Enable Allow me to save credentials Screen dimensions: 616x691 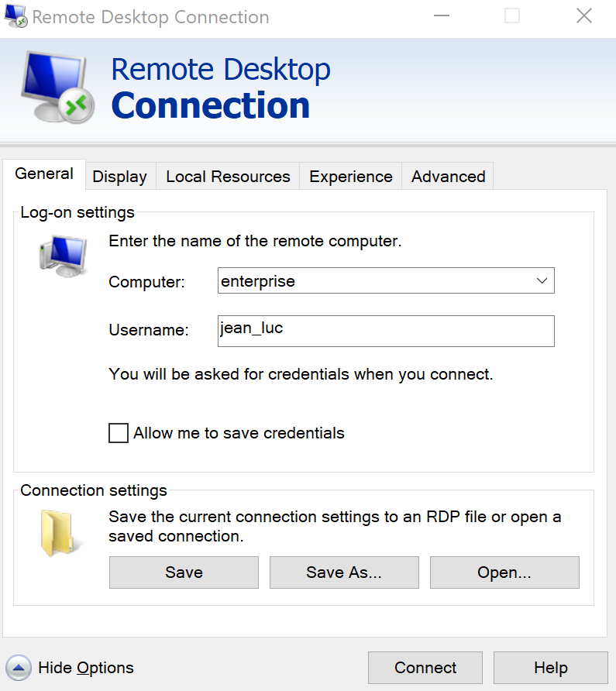[x=119, y=433]
